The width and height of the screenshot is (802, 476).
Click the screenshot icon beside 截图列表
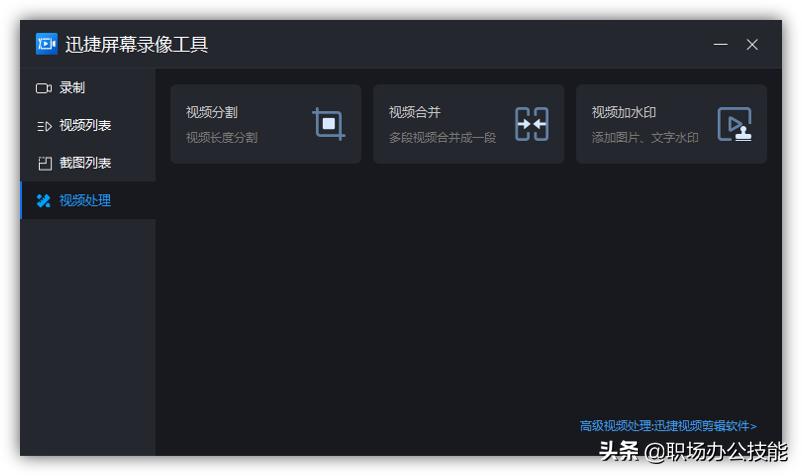[x=45, y=163]
